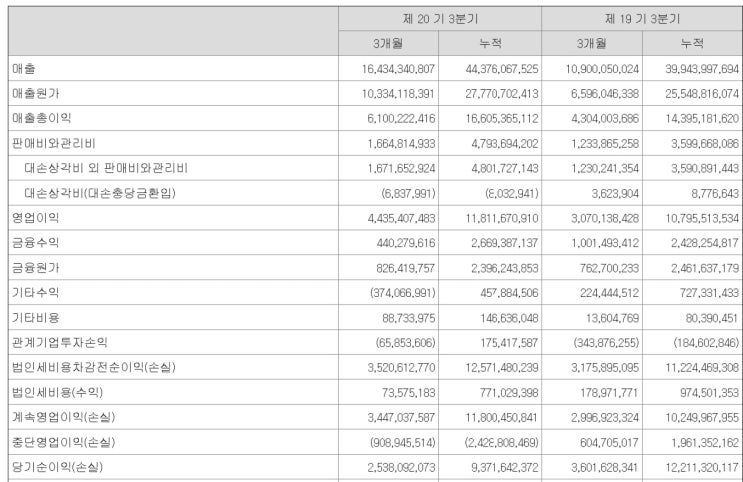
Task: Click 19기 cumulative 당기순이익 12,211,320,117
Action: (x=692, y=466)
